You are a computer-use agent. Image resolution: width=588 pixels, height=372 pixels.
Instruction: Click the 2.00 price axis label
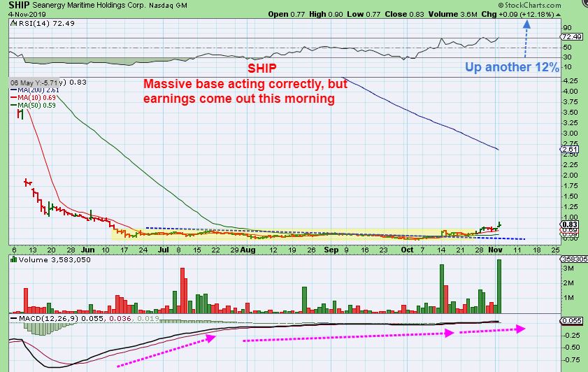coord(570,175)
